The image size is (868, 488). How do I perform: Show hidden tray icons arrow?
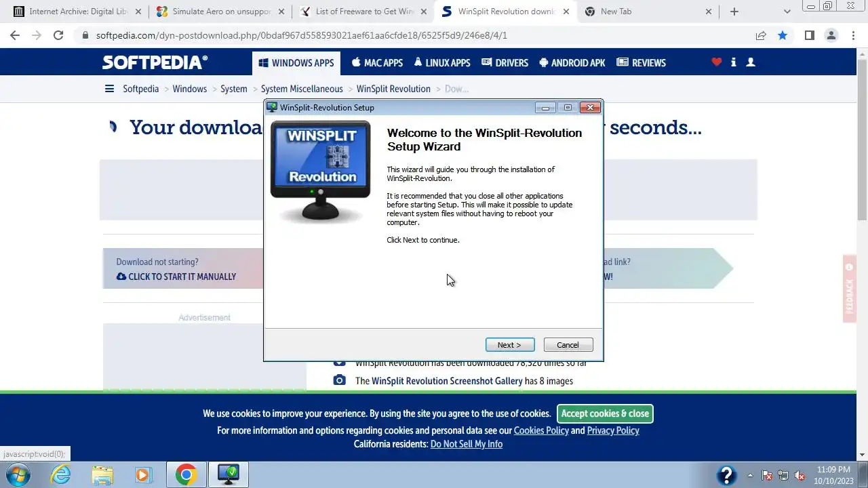[750, 475]
